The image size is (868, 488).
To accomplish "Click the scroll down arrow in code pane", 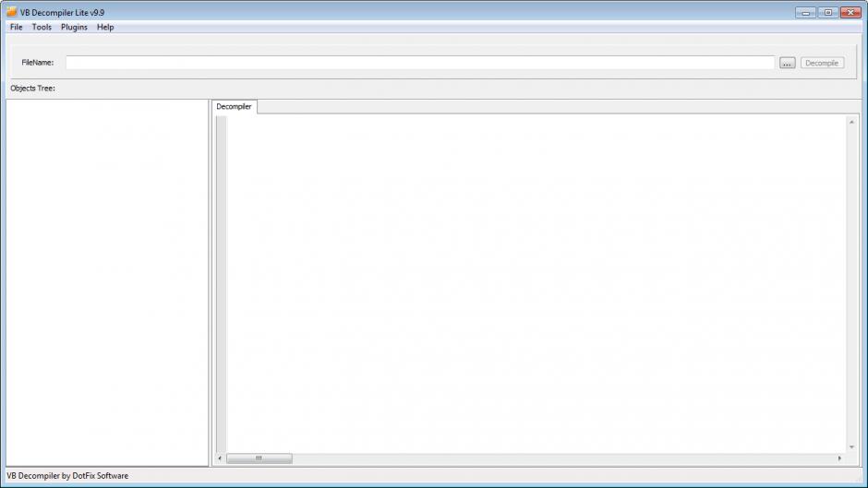I will pos(851,447).
